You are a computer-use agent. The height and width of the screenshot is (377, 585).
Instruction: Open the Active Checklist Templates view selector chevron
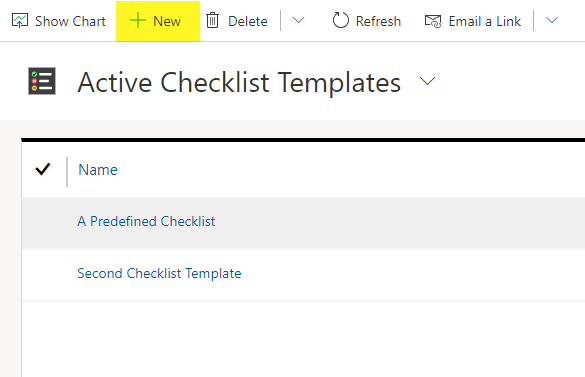[427, 81]
